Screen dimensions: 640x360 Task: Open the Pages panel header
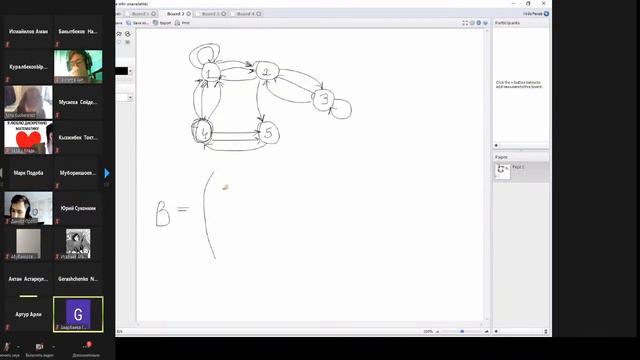pyautogui.click(x=521, y=157)
